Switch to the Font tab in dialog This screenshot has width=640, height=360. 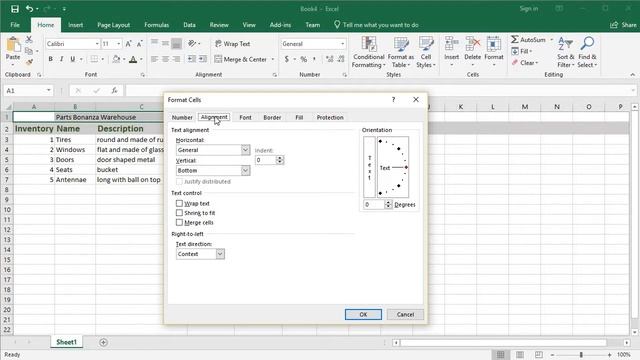pyautogui.click(x=245, y=117)
